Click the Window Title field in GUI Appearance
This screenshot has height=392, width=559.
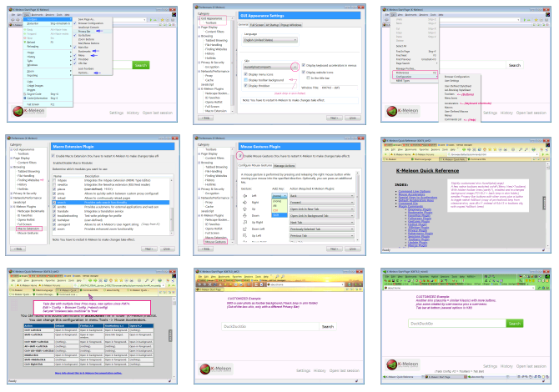[339, 88]
